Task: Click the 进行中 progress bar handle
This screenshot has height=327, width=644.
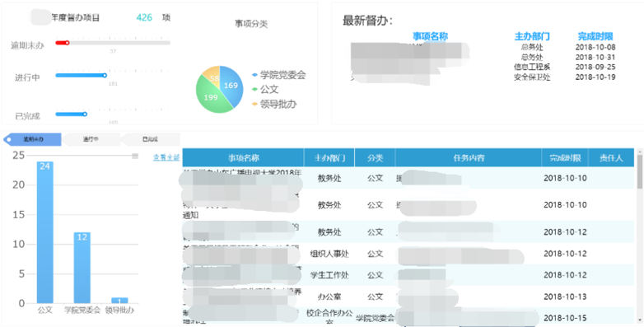Action: click(x=105, y=76)
